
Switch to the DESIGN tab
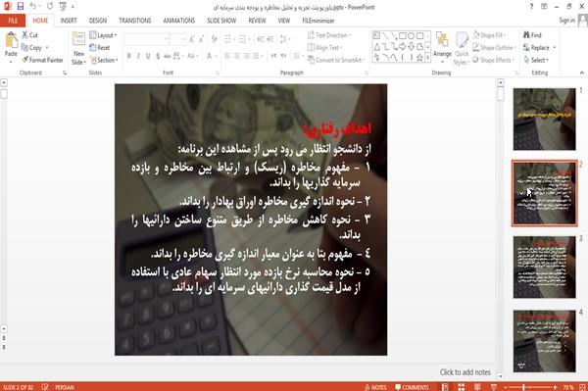coord(98,21)
